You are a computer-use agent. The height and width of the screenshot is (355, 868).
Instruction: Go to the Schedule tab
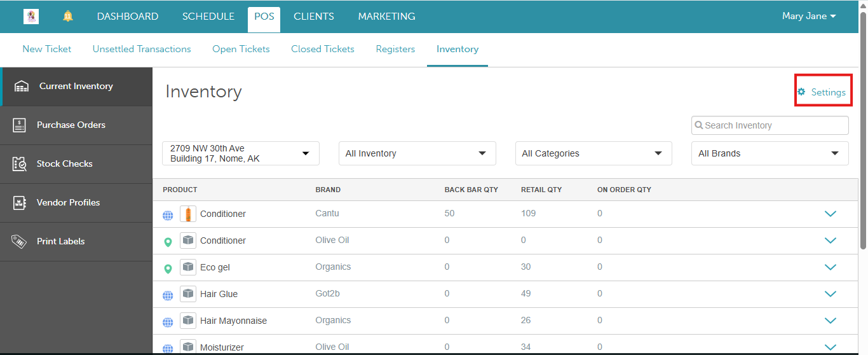(208, 17)
